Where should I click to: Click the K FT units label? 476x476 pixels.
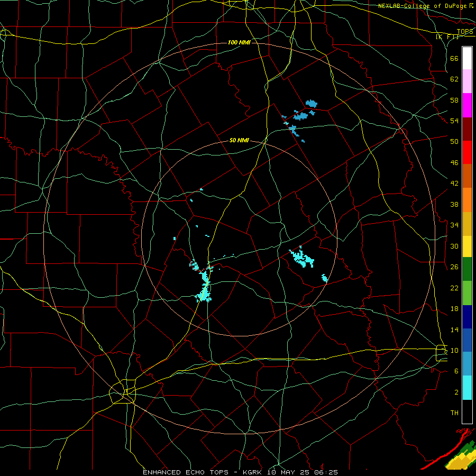(447, 36)
